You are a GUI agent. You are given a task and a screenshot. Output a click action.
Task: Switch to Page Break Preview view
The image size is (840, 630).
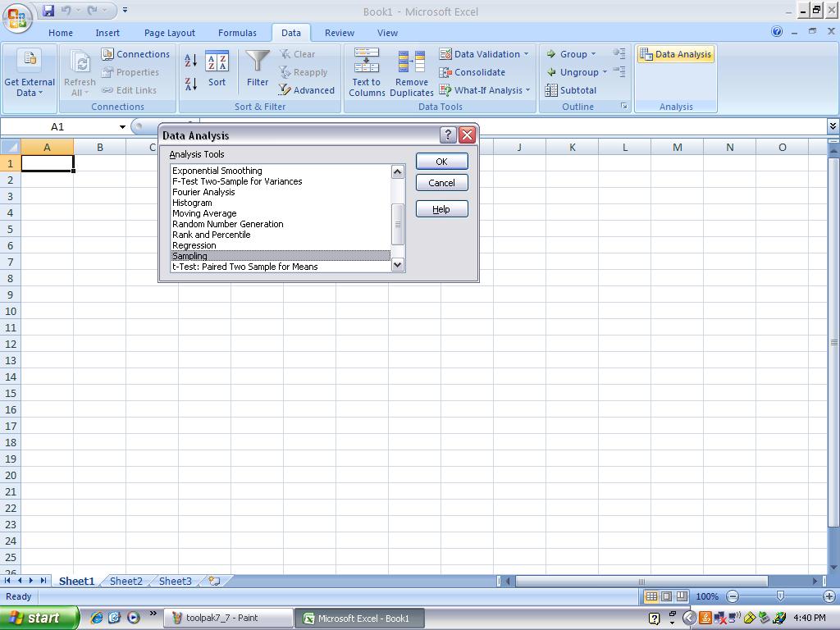pos(682,596)
